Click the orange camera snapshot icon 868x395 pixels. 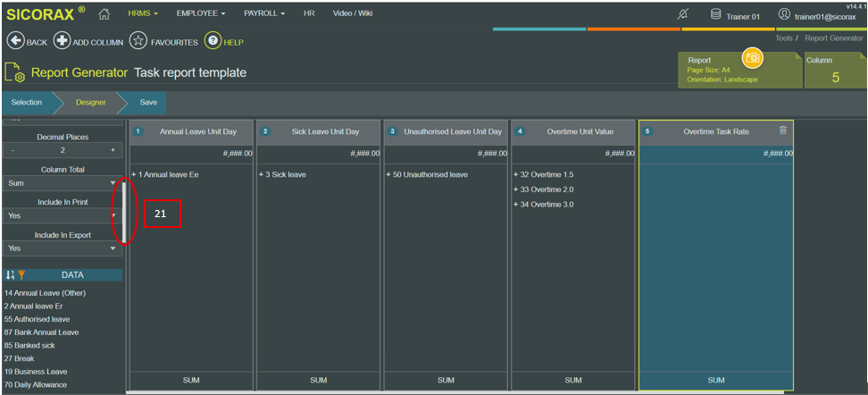point(752,57)
